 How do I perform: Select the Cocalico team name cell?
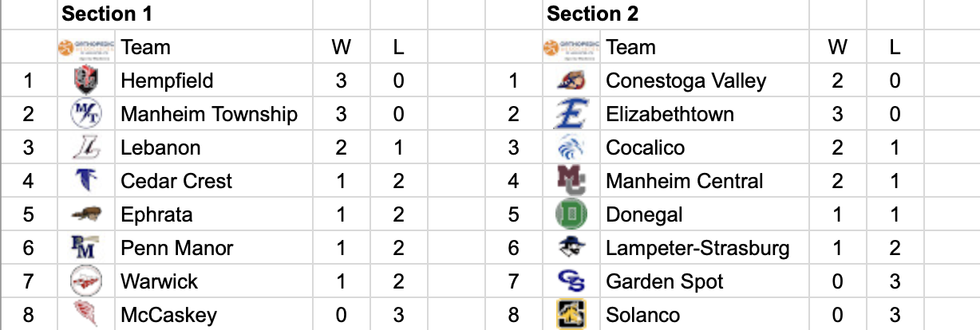click(645, 147)
